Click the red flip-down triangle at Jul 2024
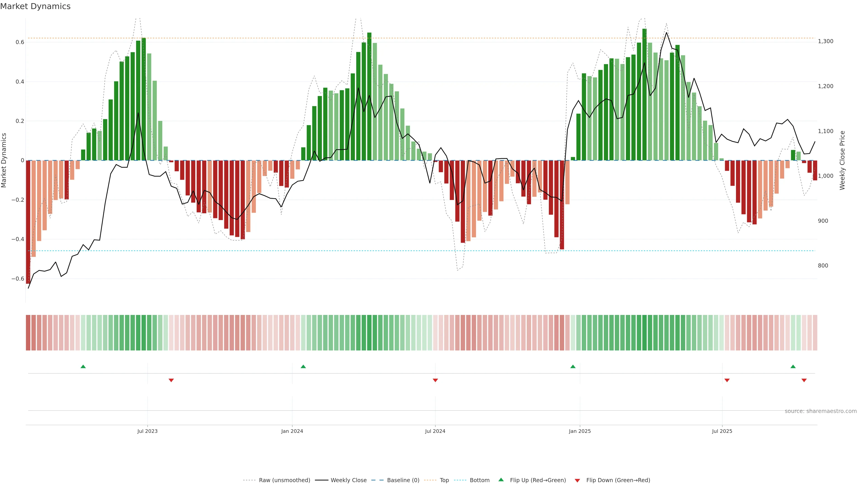Screen dimensions: 868x488 435,380
